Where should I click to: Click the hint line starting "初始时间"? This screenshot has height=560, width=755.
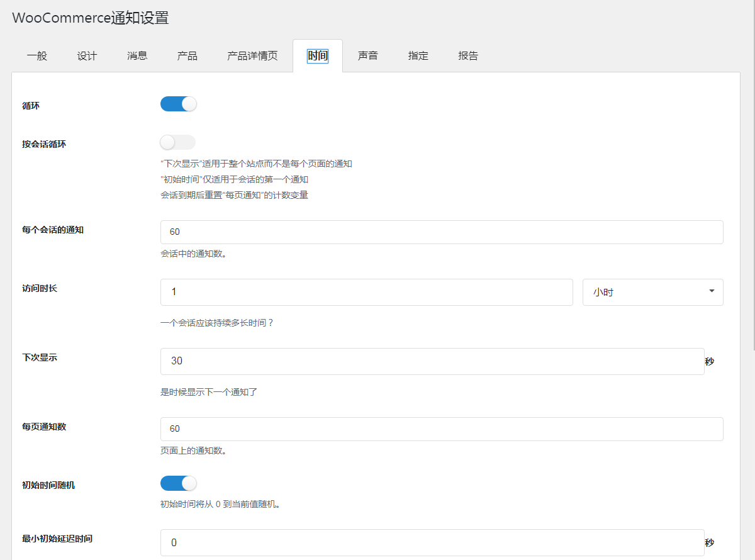coord(234,179)
